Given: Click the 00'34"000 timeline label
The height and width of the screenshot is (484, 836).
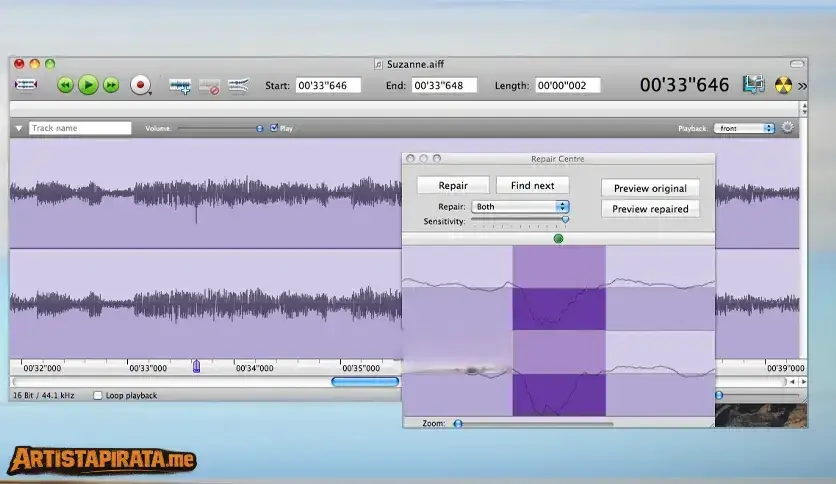Looking at the screenshot, I should coord(254,368).
